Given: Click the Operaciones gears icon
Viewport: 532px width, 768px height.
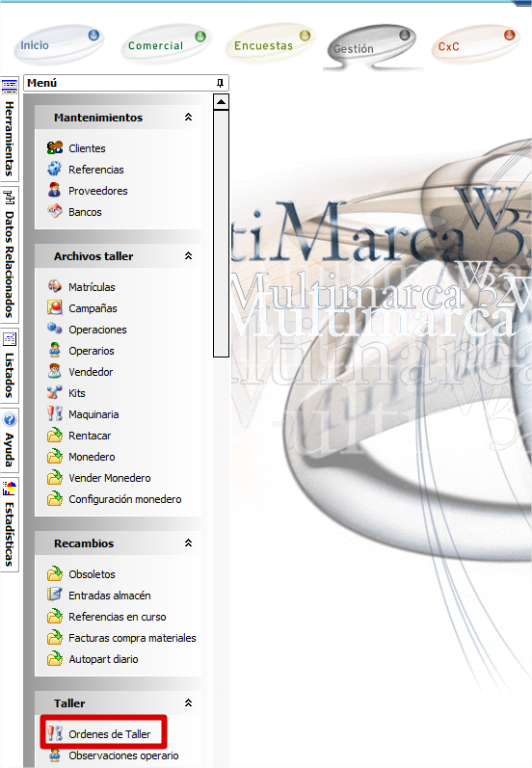Looking at the screenshot, I should click(55, 329).
